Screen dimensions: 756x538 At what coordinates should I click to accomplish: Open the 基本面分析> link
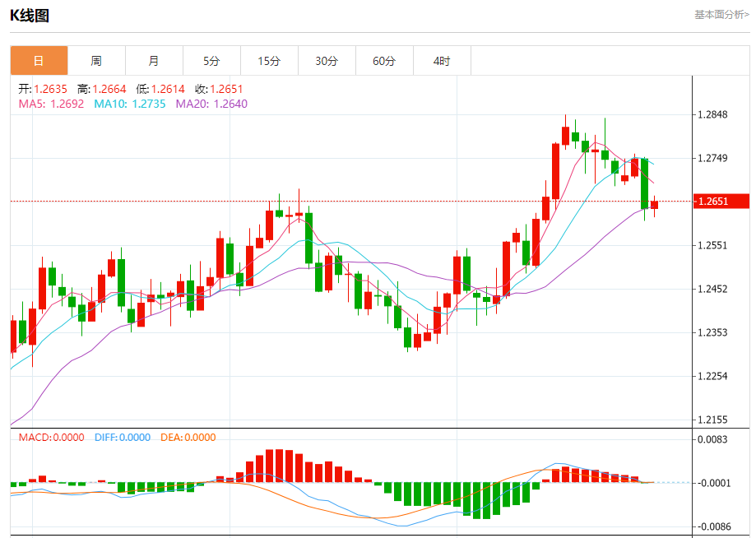tap(721, 15)
